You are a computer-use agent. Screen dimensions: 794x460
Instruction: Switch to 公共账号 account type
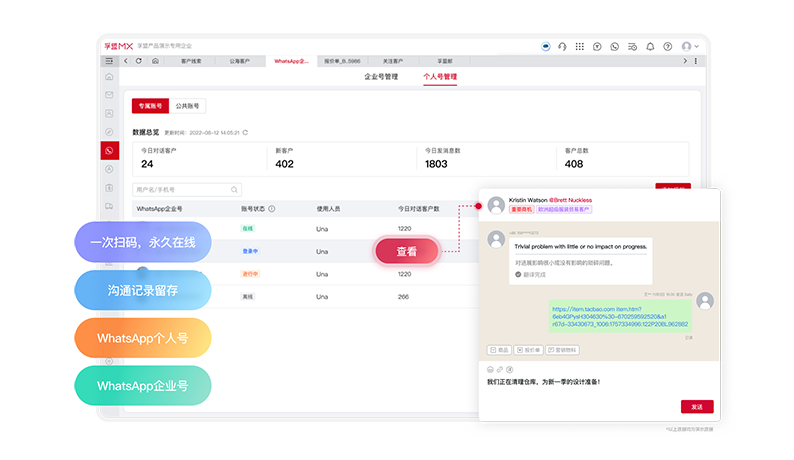pos(187,105)
